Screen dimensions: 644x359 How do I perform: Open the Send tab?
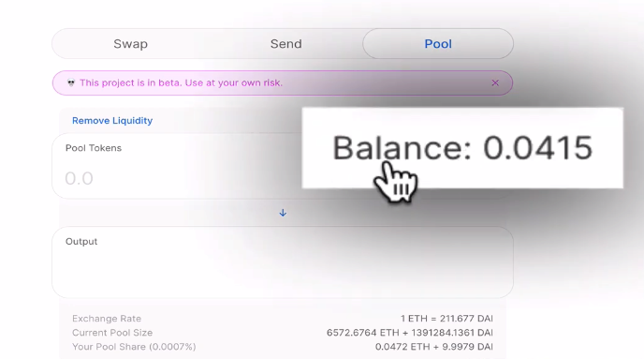pos(285,44)
